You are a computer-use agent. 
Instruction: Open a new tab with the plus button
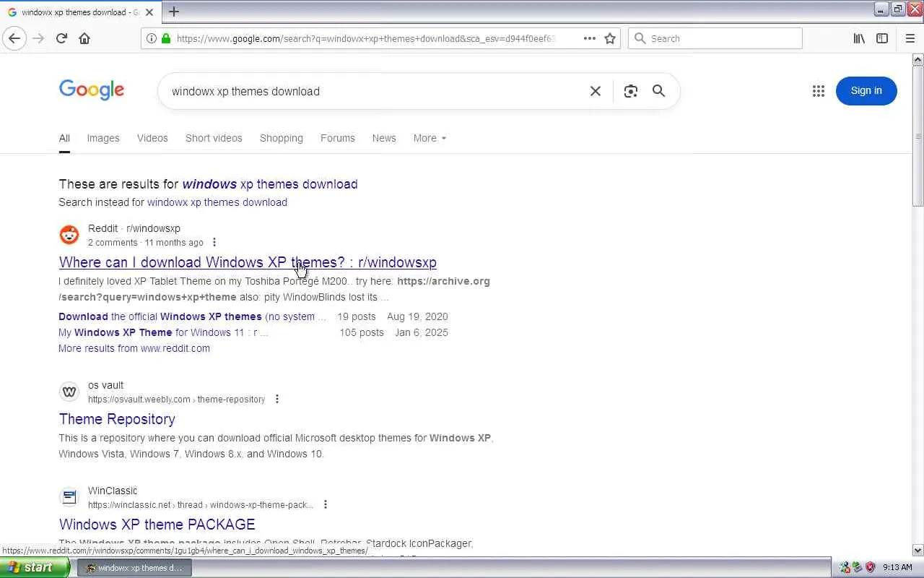(174, 12)
